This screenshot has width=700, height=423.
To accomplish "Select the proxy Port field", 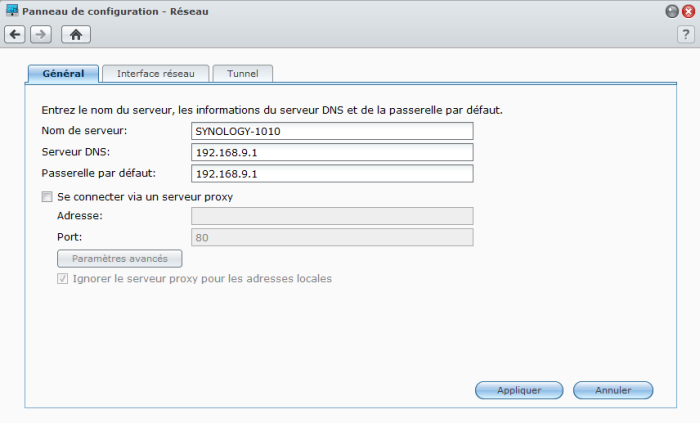I will pyautogui.click(x=331, y=237).
